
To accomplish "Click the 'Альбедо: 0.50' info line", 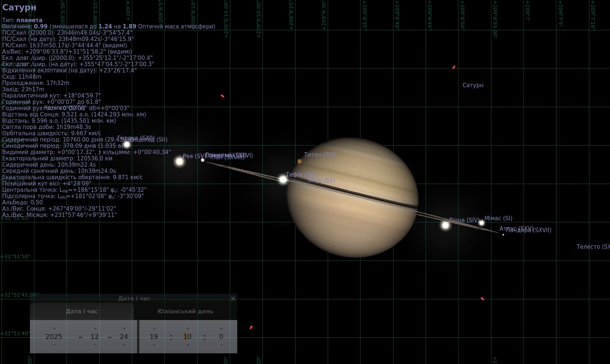I will pyautogui.click(x=23, y=203).
